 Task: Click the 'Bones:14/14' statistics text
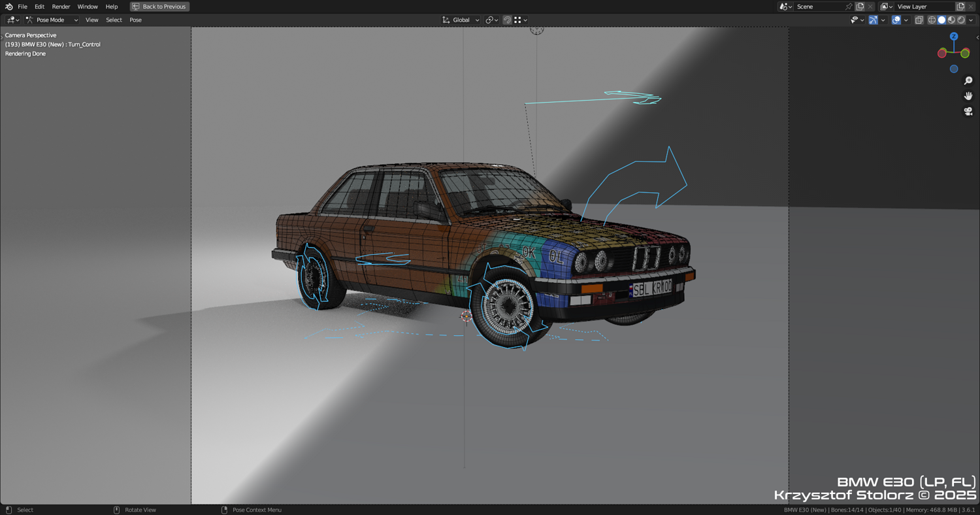(849, 510)
